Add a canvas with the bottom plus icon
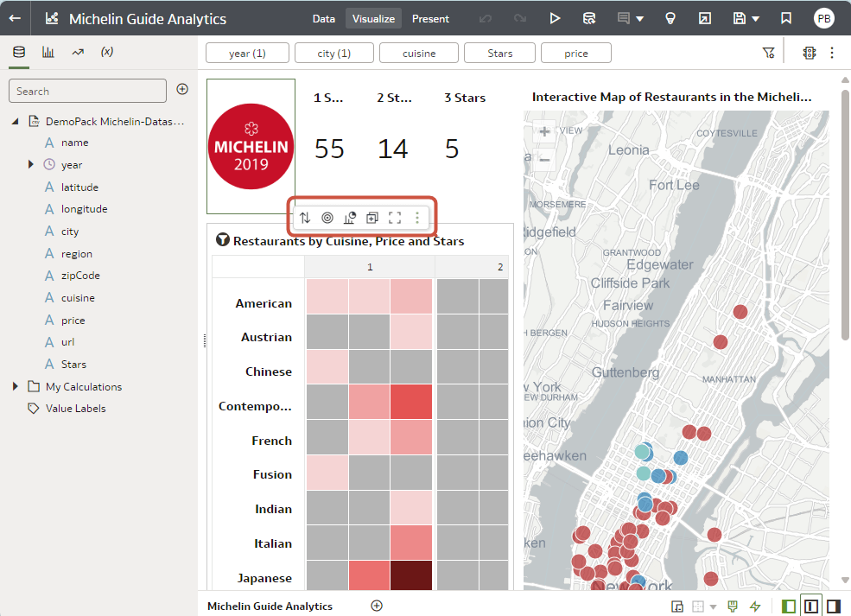Screen dimensions: 851x616 tap(377, 606)
